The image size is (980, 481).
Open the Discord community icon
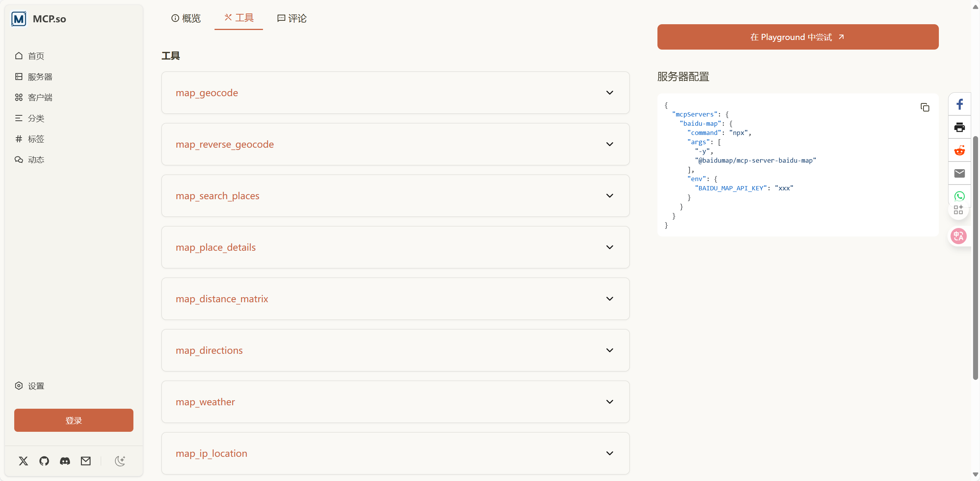tap(65, 461)
